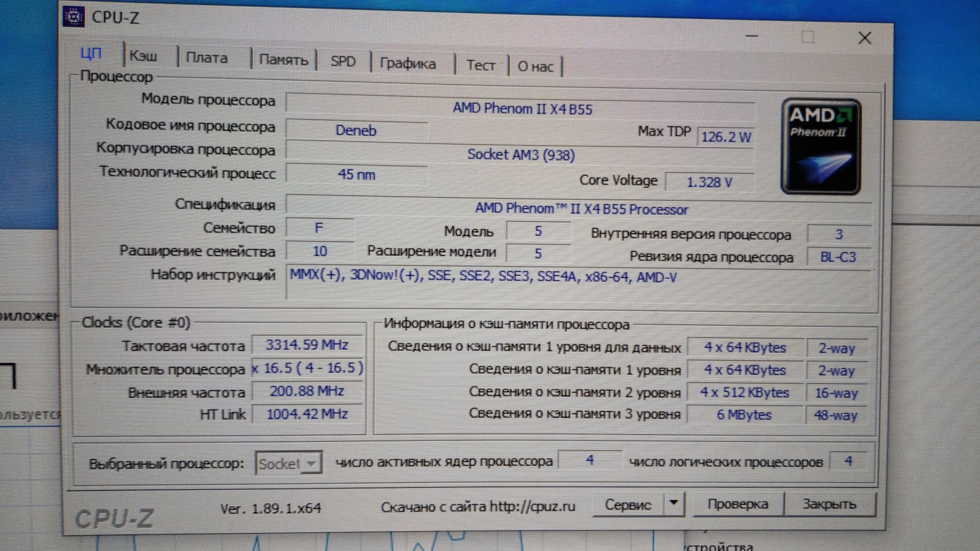Click the logical processors count field
This screenshot has height=551, width=980.
click(848, 461)
